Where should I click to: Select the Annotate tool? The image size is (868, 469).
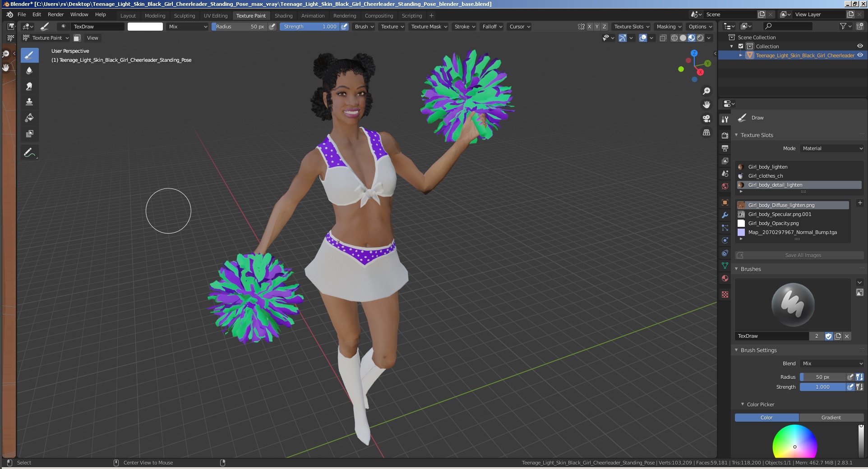coord(29,153)
